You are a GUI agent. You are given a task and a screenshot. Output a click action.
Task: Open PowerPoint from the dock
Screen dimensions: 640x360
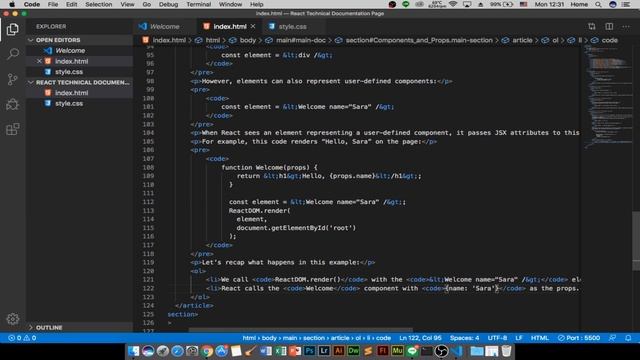pos(295,351)
